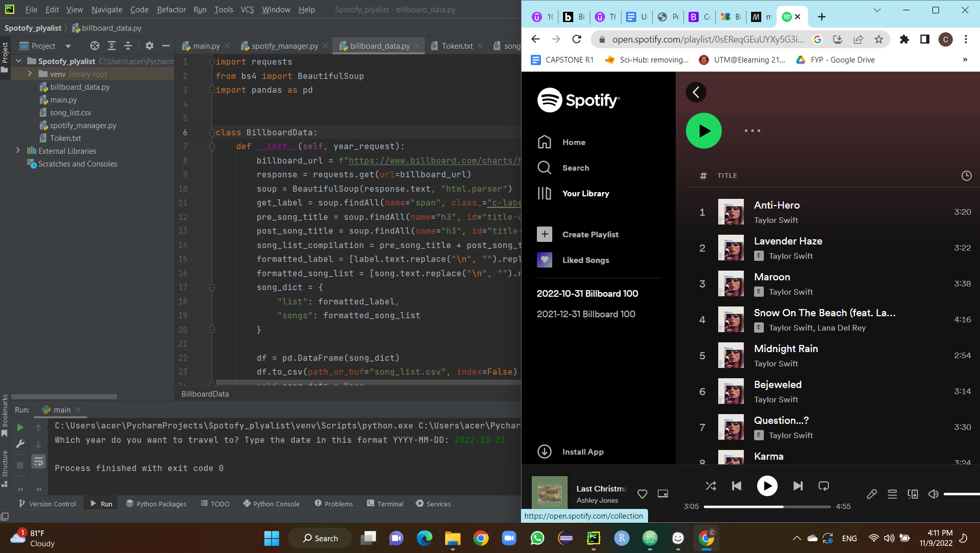Click the white play button in player bar
Viewport: 980px width, 553px height.
[x=767, y=486]
